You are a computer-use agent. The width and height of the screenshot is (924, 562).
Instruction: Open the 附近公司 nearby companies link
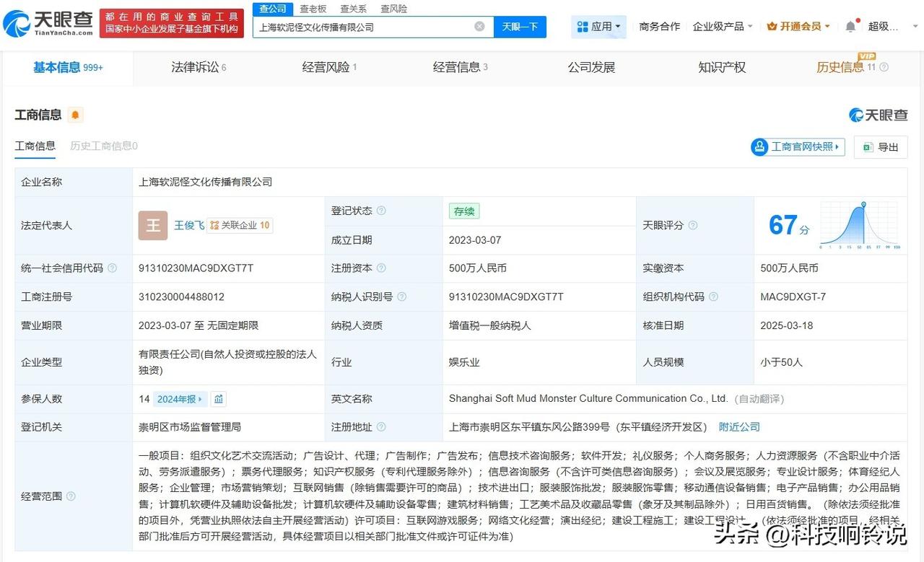[x=739, y=427]
